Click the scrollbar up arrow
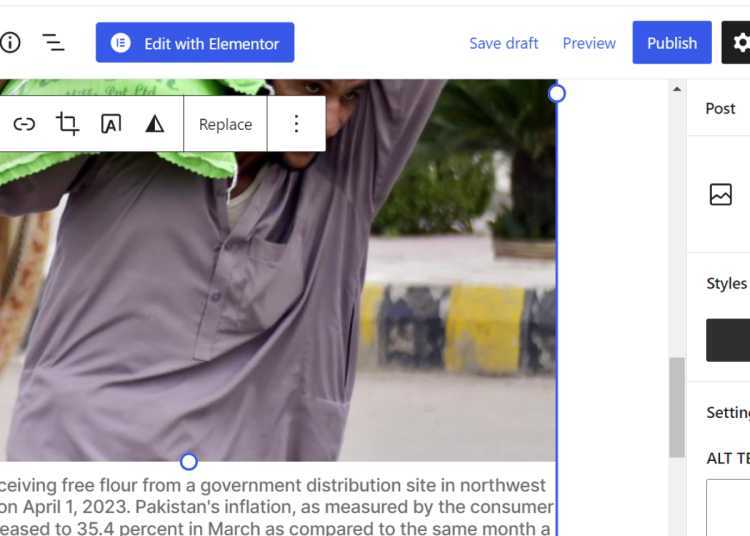Screen dimensions: 750x536 677,89
